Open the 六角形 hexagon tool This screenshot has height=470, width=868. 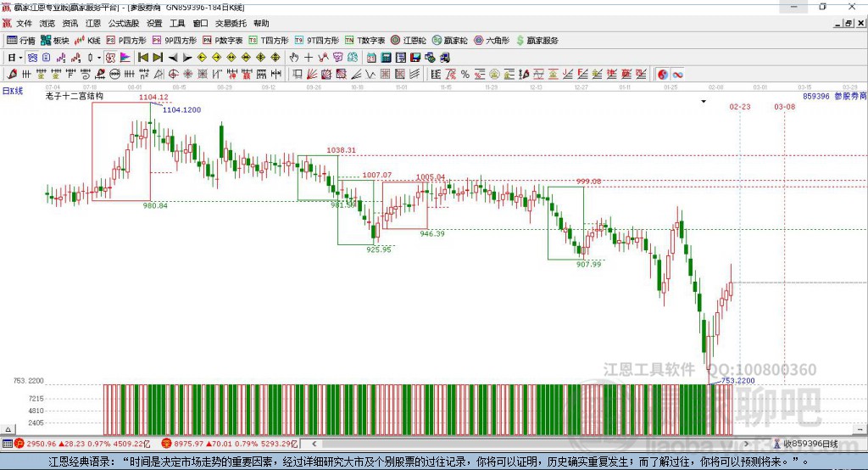492,41
